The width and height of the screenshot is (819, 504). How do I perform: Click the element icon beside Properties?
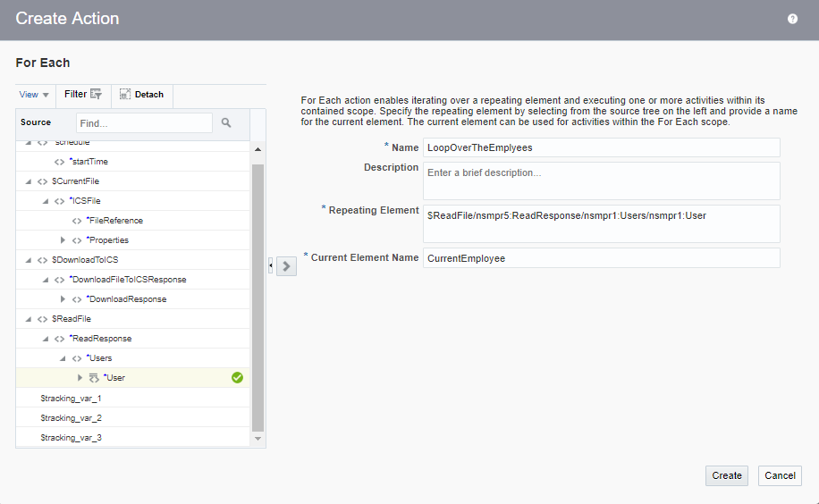point(77,240)
